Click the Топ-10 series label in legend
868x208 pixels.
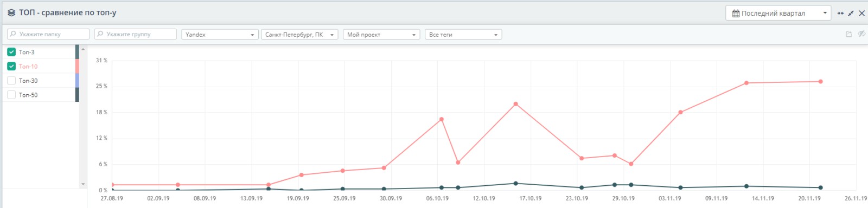tap(28, 67)
